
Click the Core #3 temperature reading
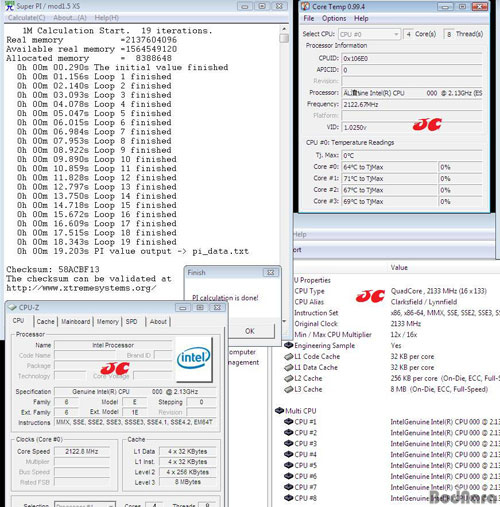coord(389,202)
